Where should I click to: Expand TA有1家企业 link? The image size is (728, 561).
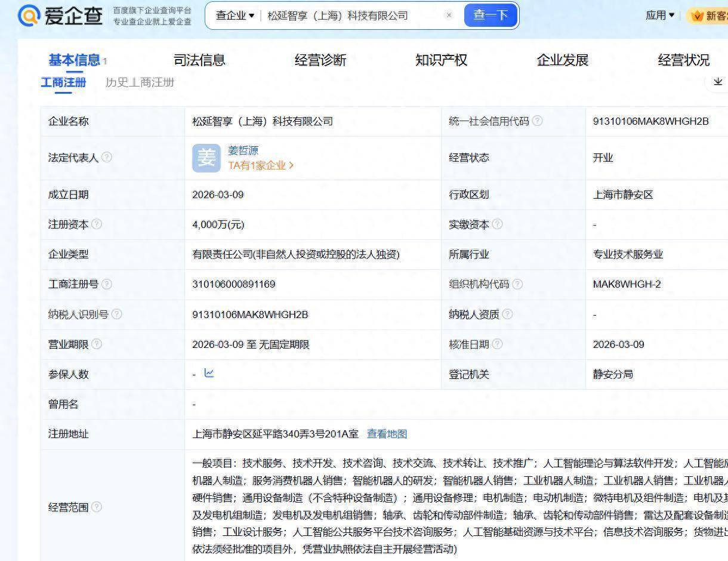261,165
